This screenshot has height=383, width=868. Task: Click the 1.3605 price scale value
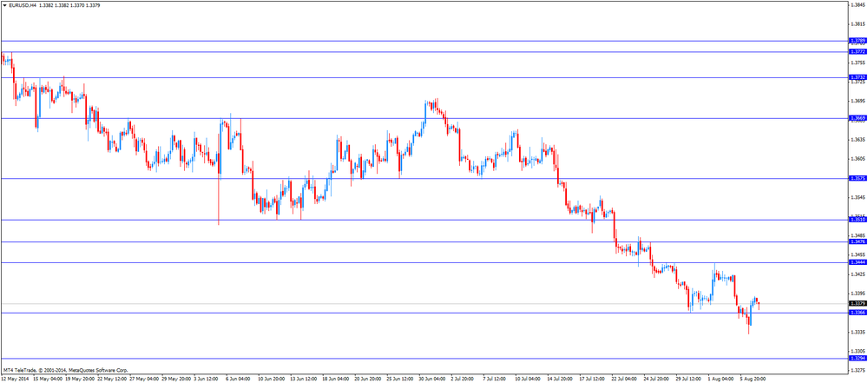coord(858,159)
